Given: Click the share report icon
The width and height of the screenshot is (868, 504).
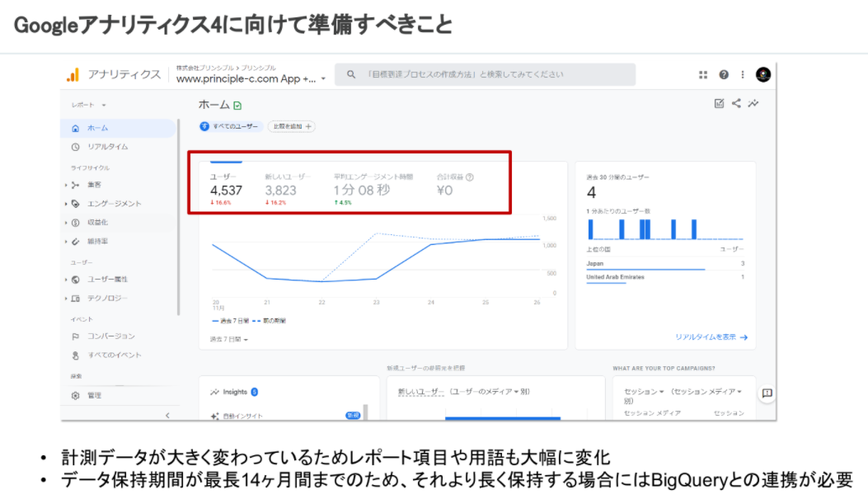Looking at the screenshot, I should (736, 103).
